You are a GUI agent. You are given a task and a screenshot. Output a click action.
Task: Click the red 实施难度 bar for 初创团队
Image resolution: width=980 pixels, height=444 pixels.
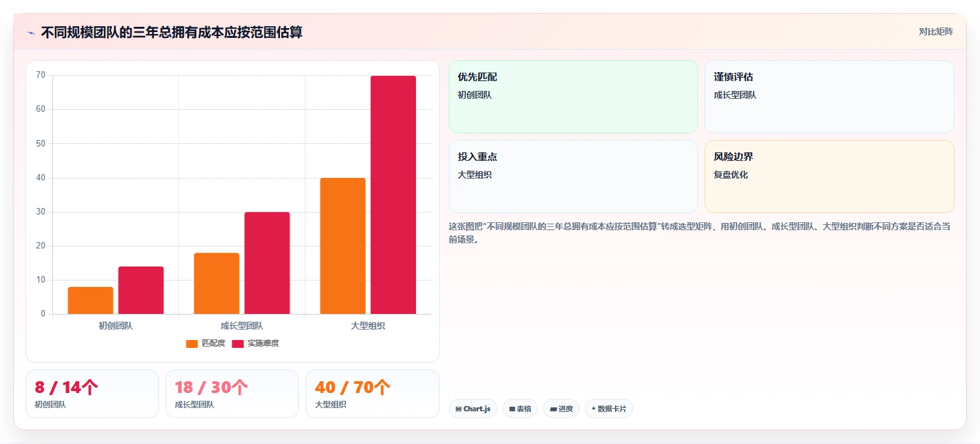click(141, 290)
